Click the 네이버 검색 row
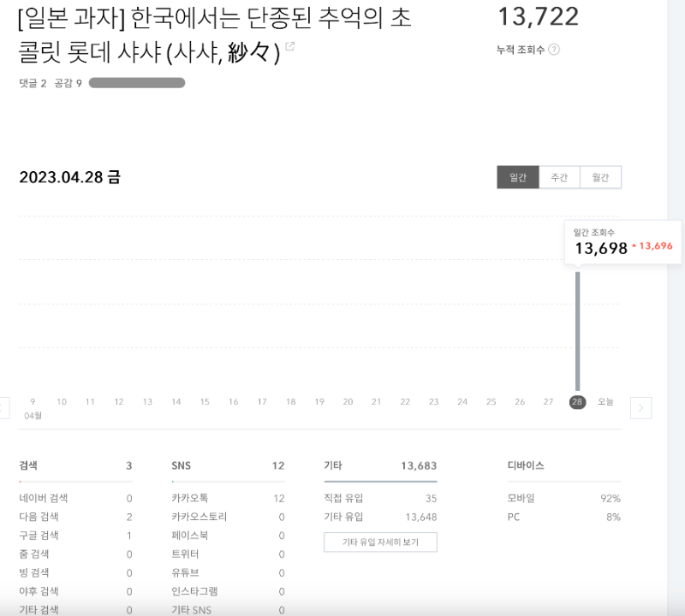685x616 pixels. pos(75,498)
